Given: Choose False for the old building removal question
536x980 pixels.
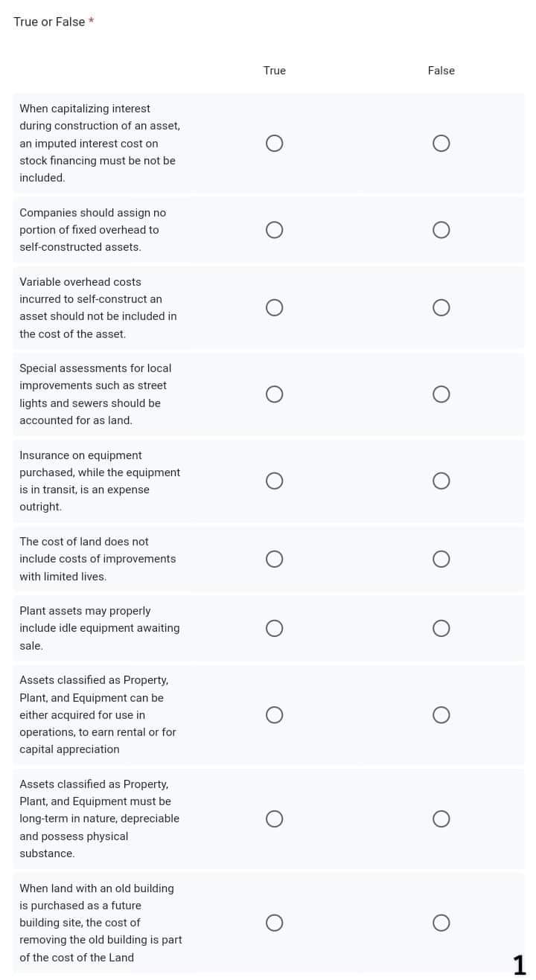Looking at the screenshot, I should click(x=441, y=923).
